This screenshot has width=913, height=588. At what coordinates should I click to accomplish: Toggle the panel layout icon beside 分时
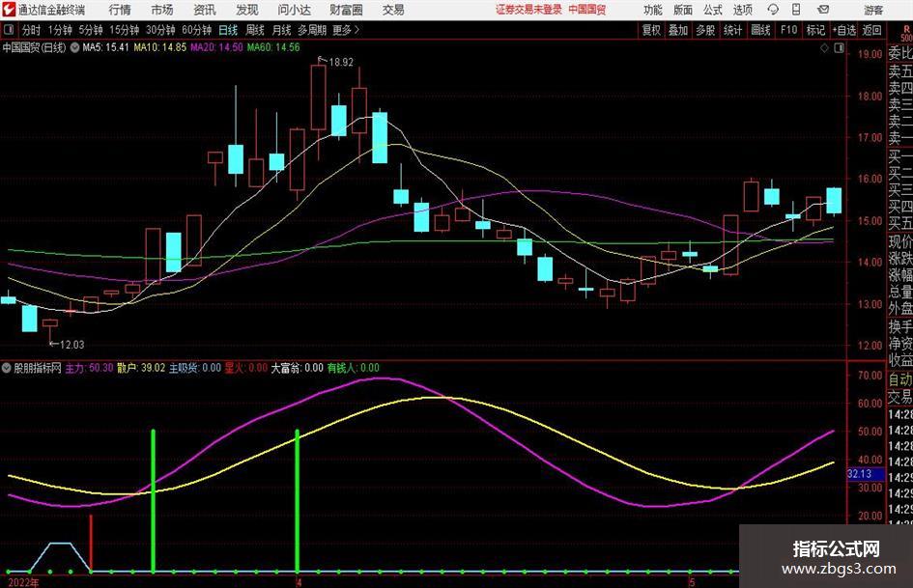point(9,30)
